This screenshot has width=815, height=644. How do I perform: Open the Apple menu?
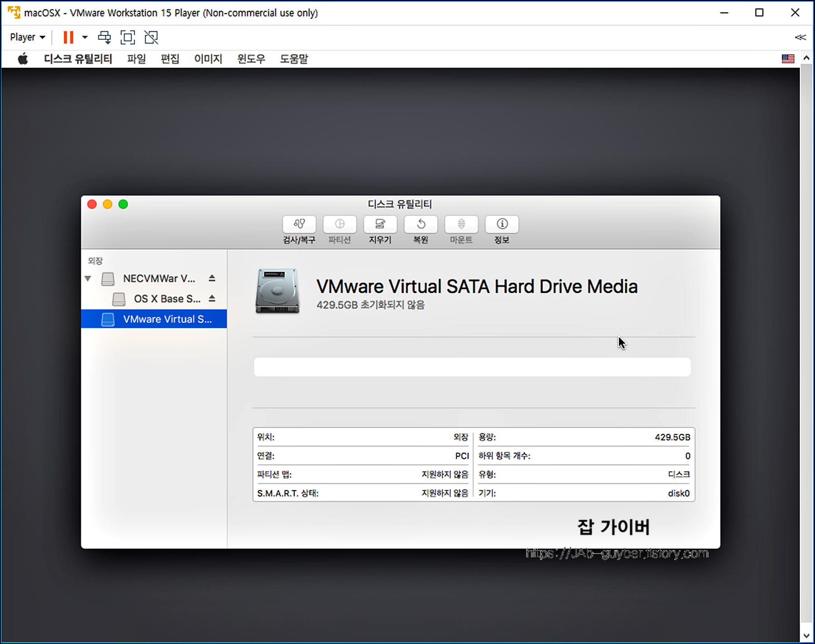23,59
